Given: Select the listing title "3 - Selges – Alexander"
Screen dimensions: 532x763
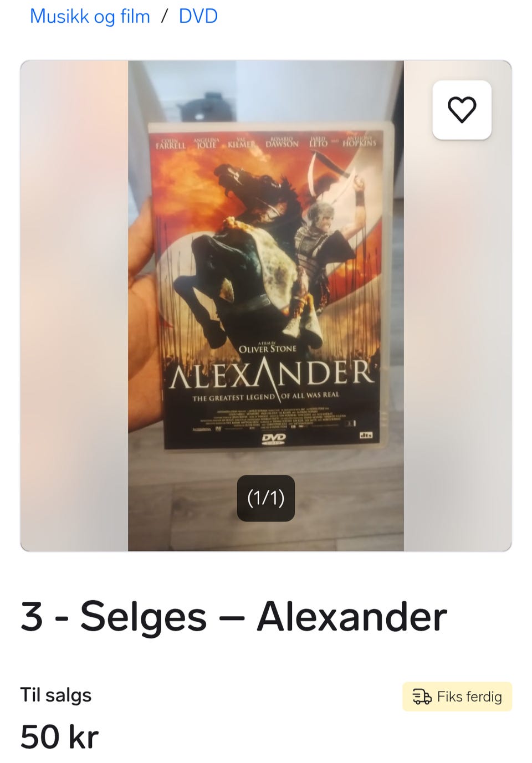Looking at the screenshot, I should coord(233,616).
